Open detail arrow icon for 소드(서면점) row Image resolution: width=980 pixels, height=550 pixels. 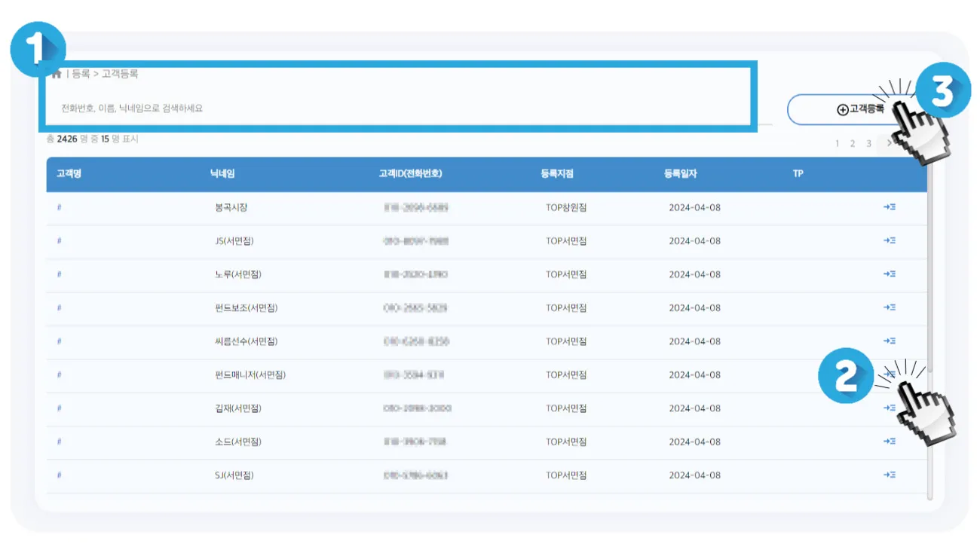[890, 441]
